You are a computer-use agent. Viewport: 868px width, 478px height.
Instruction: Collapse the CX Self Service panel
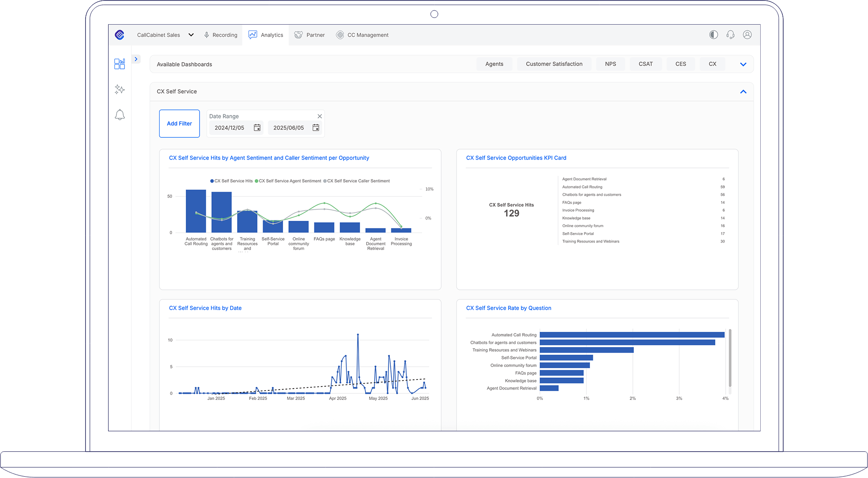coord(743,91)
